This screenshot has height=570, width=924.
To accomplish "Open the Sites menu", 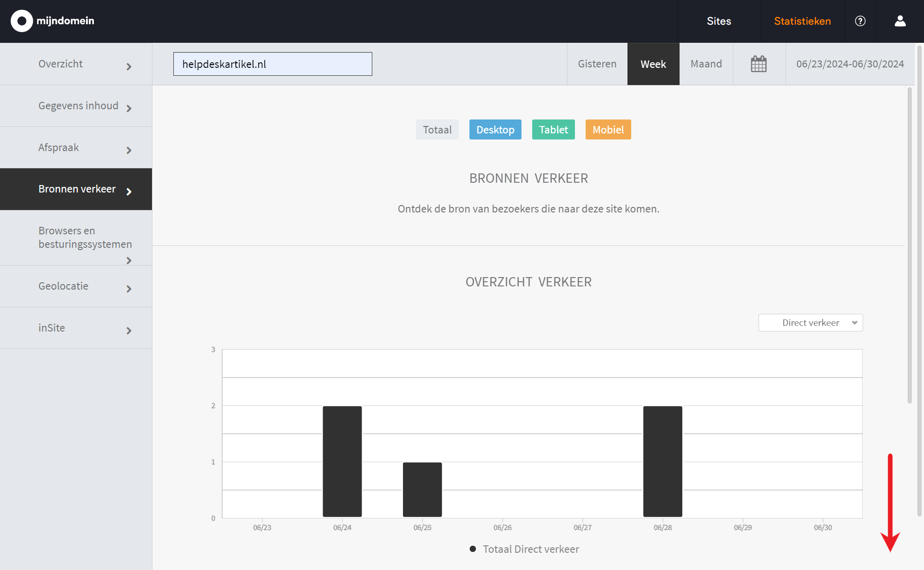I will (x=719, y=21).
